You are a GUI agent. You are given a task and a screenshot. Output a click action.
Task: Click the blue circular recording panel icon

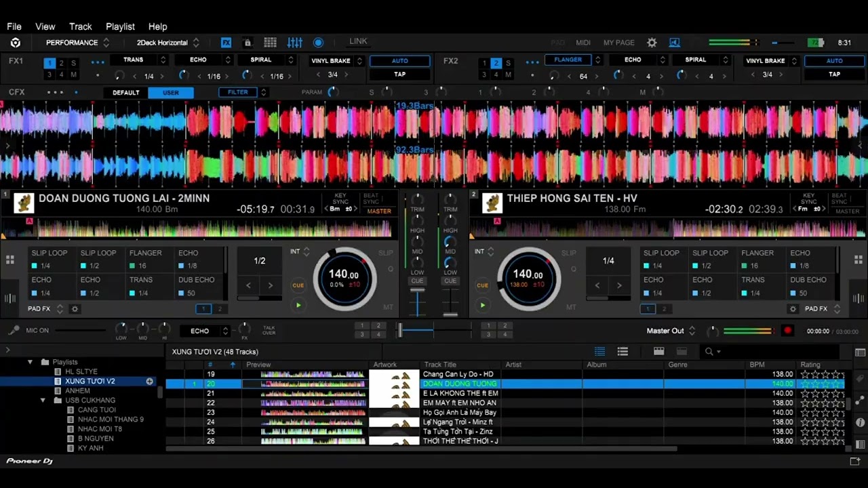click(318, 43)
